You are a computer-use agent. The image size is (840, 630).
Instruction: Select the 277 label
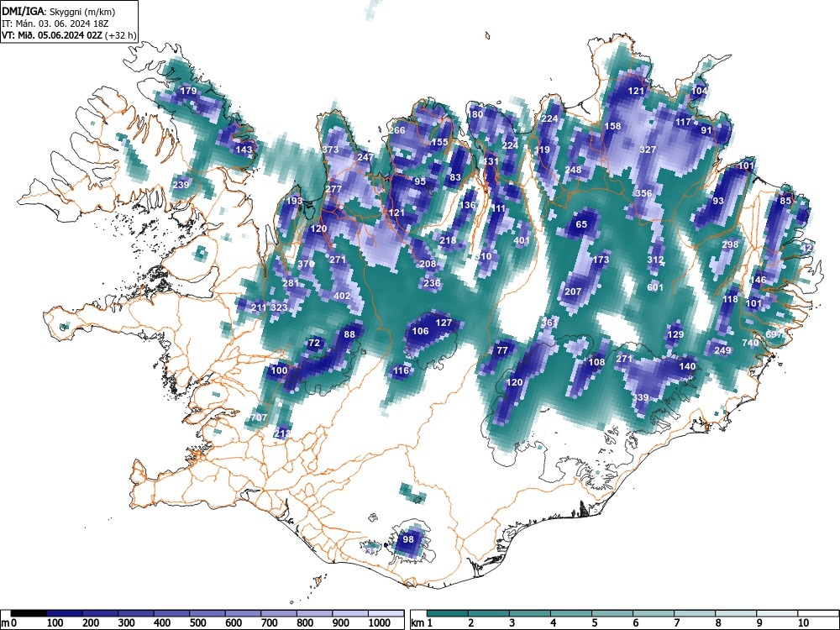click(x=333, y=189)
